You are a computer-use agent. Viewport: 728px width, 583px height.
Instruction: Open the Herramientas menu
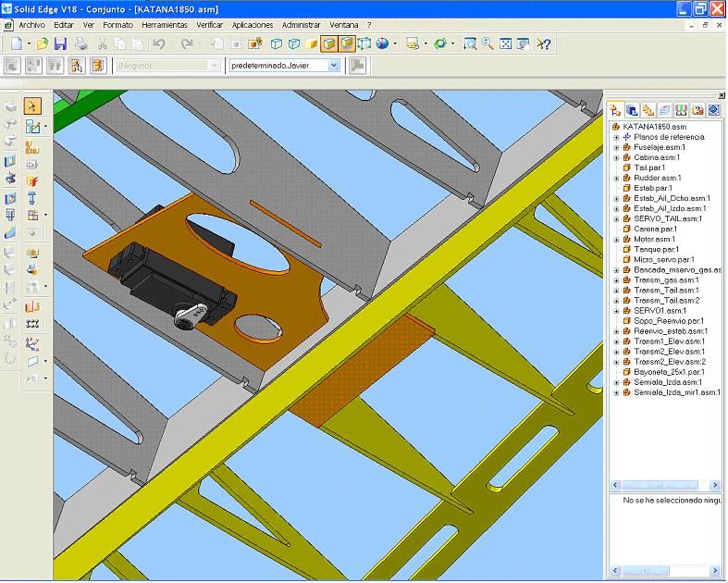pos(166,25)
